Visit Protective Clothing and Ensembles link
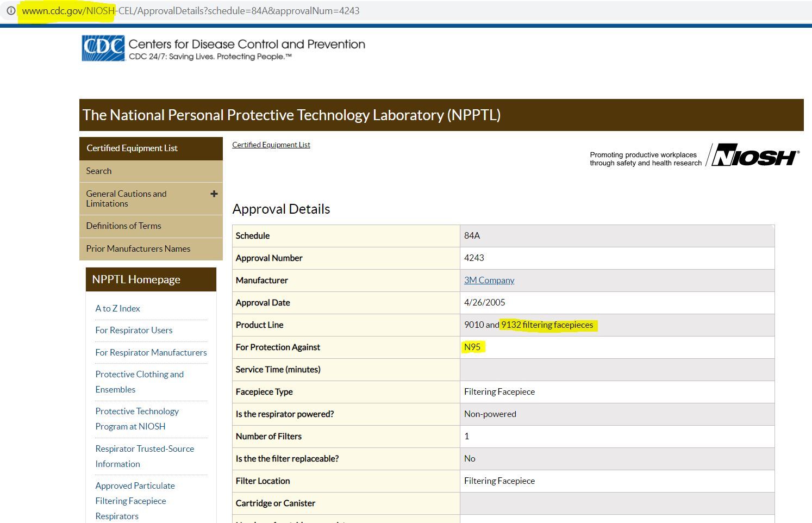812x523 pixels. (x=140, y=382)
